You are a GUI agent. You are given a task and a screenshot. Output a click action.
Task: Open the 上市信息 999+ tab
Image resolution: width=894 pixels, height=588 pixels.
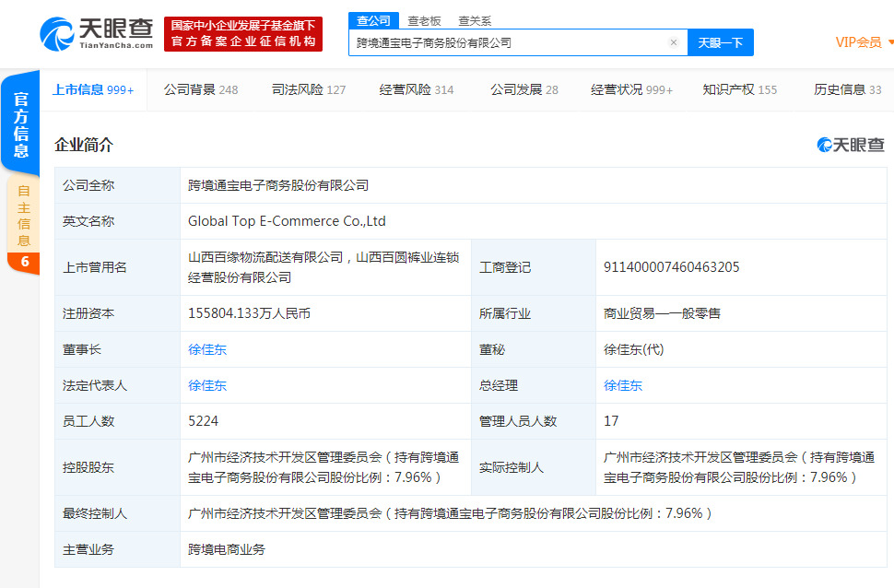(93, 89)
